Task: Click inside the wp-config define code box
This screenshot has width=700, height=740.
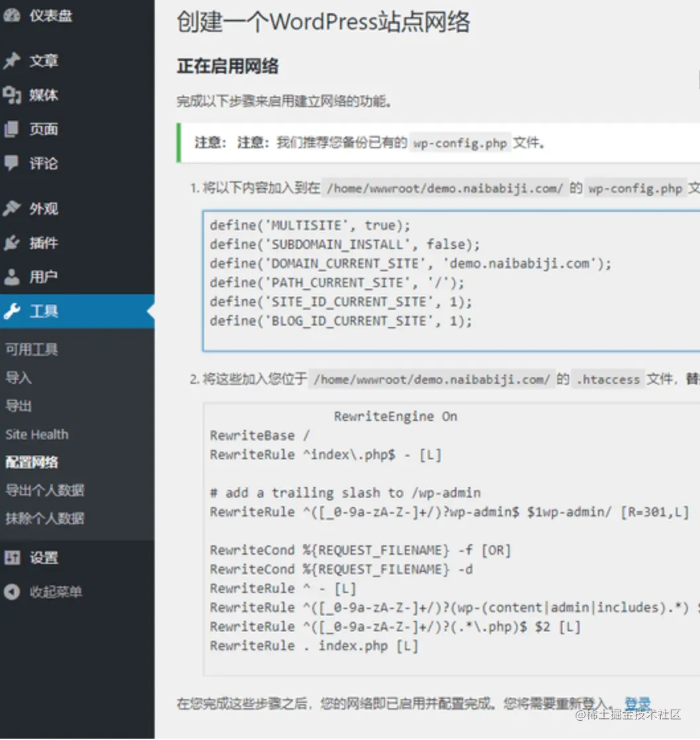Action: point(451,281)
